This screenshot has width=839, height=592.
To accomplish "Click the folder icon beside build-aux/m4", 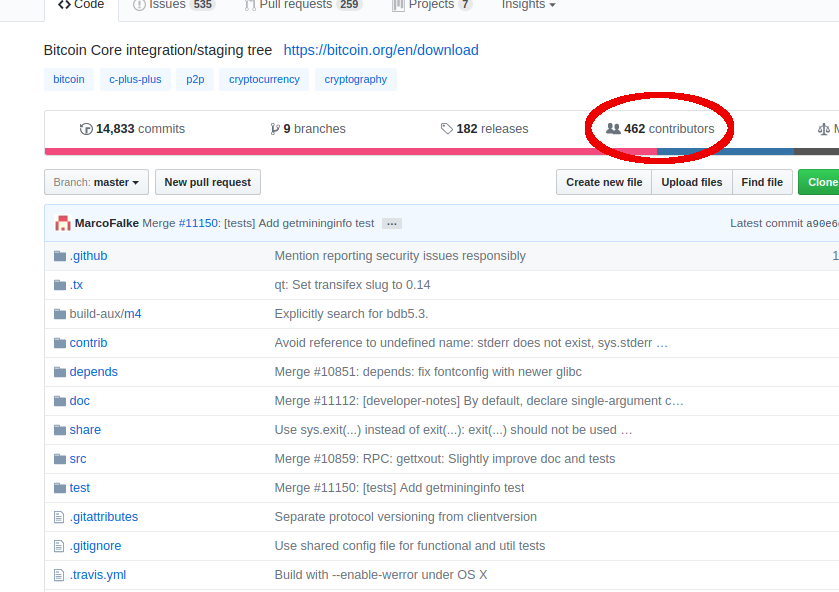I will pyautogui.click(x=60, y=314).
